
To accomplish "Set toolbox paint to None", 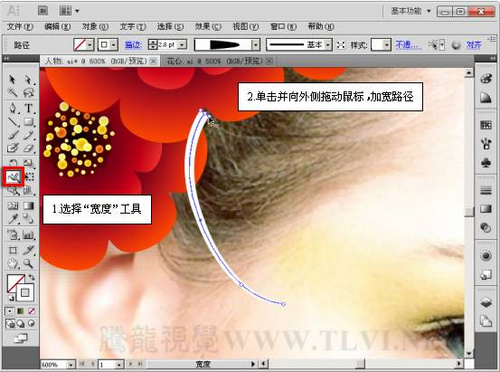I will tap(31, 311).
